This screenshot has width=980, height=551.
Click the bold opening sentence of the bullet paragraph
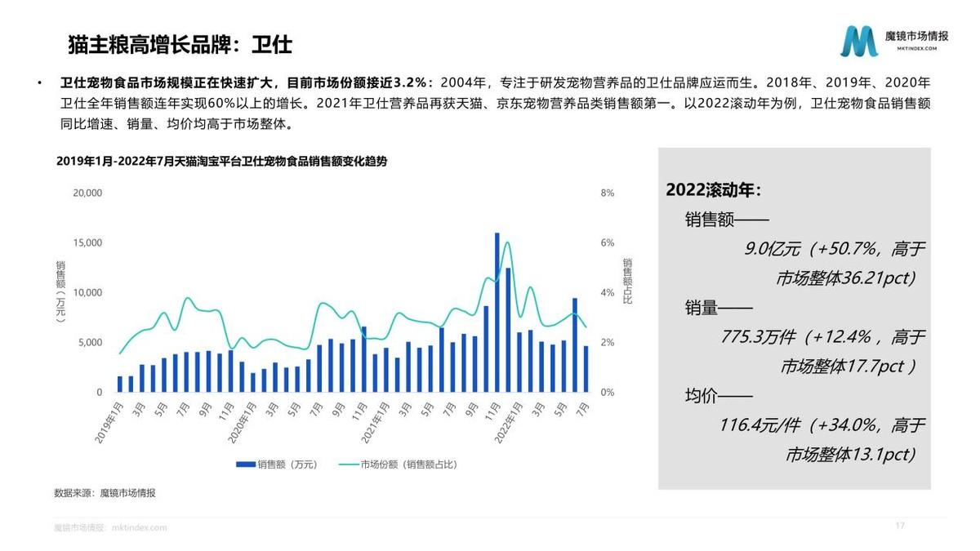[249, 84]
